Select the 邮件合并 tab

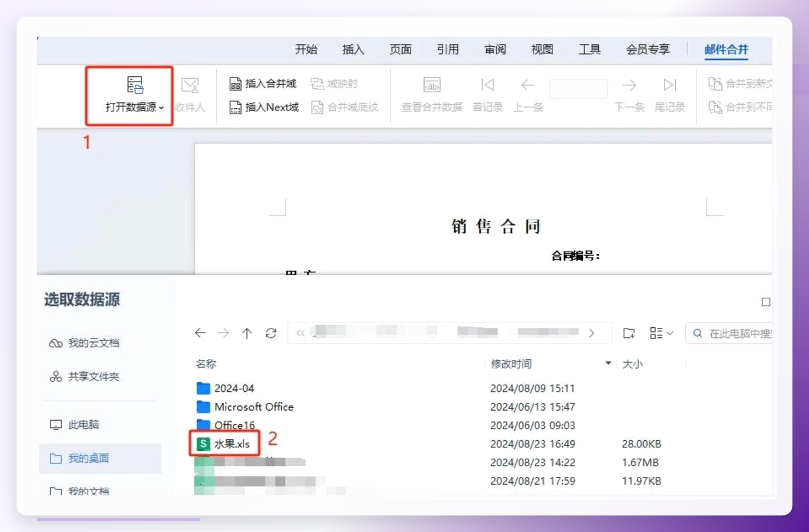tap(727, 50)
